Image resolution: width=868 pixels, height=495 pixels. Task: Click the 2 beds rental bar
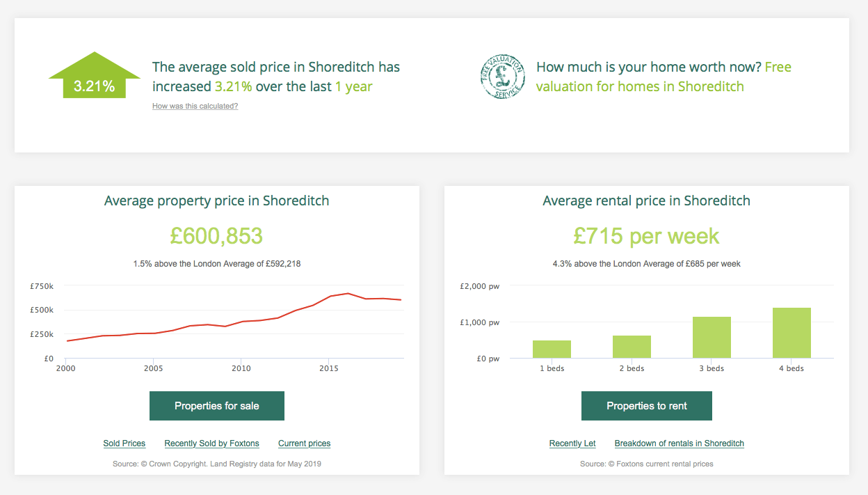[x=632, y=347]
